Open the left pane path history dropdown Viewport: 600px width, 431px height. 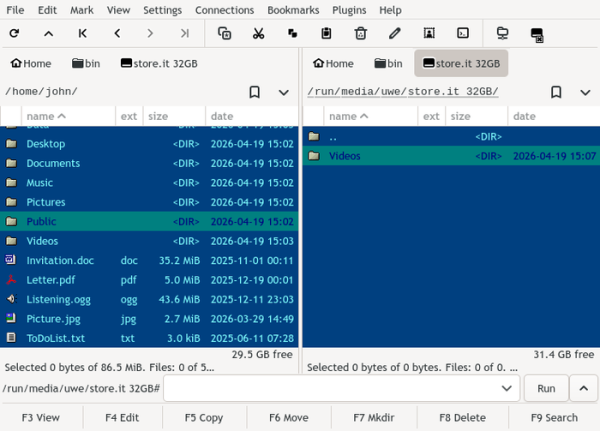(x=284, y=92)
